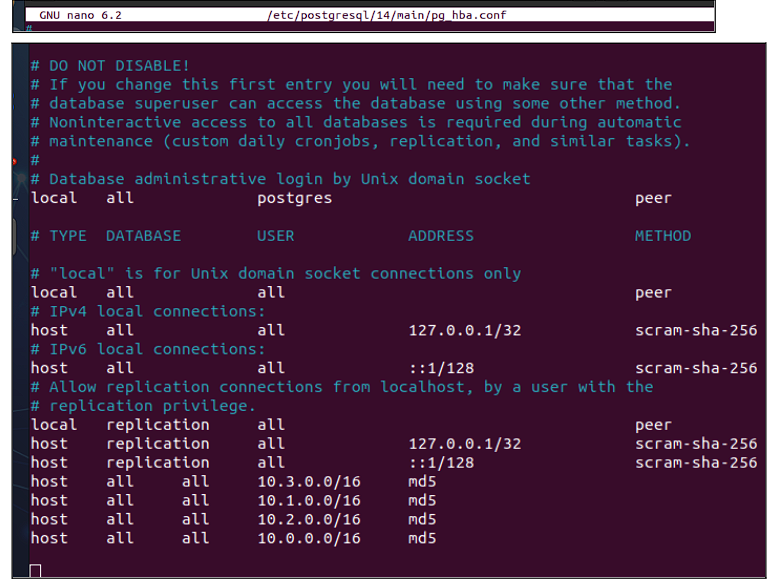This screenshot has width=769, height=581.
Task: Click the postgres user entry
Action: 294,198
